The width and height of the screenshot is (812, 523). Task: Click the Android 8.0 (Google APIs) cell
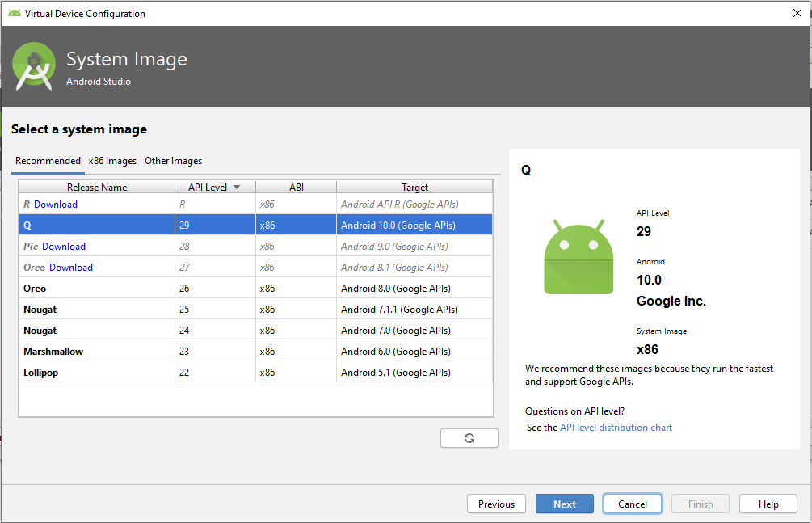pyautogui.click(x=414, y=289)
